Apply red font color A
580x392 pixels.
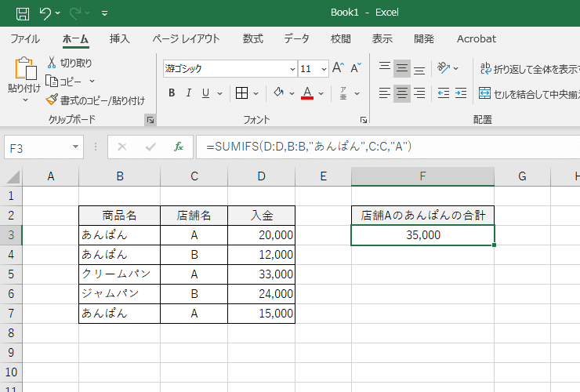(307, 93)
